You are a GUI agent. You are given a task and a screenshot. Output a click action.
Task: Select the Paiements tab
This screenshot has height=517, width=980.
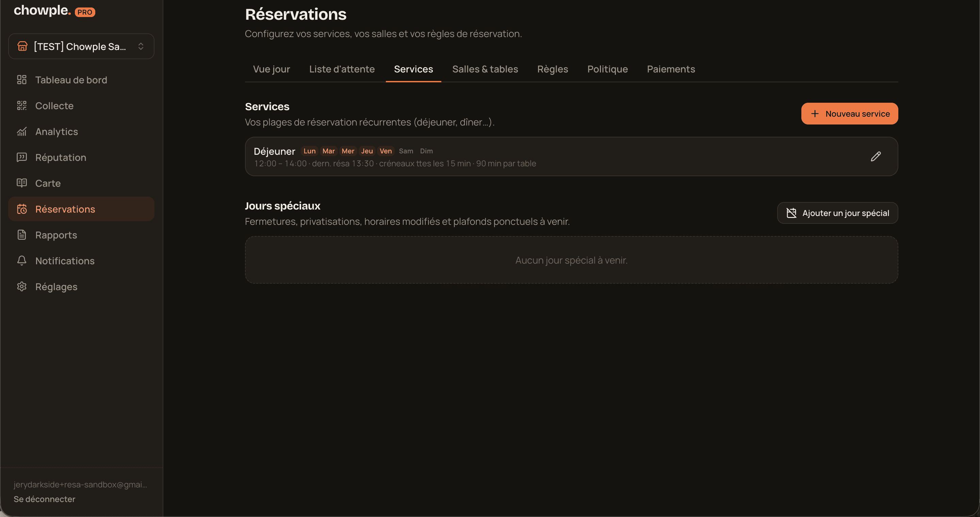point(671,69)
